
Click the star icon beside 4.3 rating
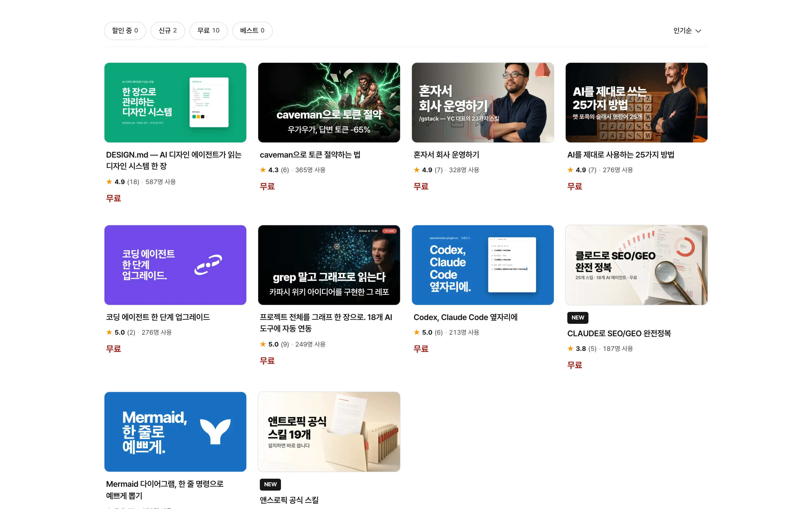[x=263, y=170]
